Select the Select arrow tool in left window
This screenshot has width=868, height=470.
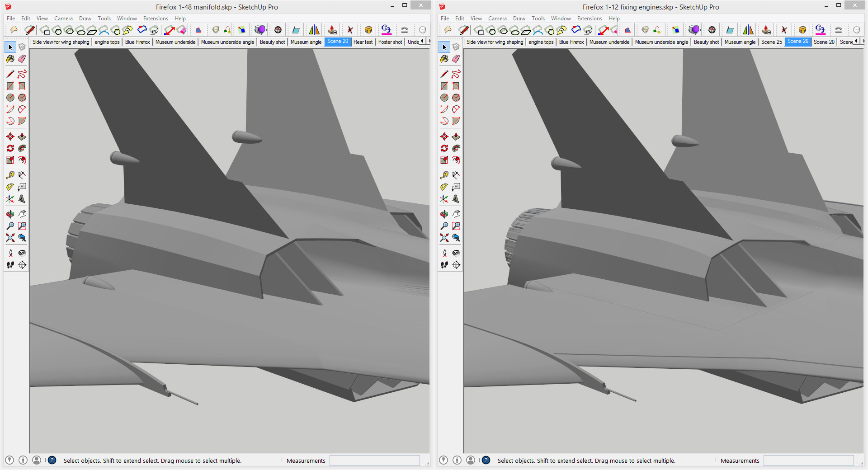(10, 47)
